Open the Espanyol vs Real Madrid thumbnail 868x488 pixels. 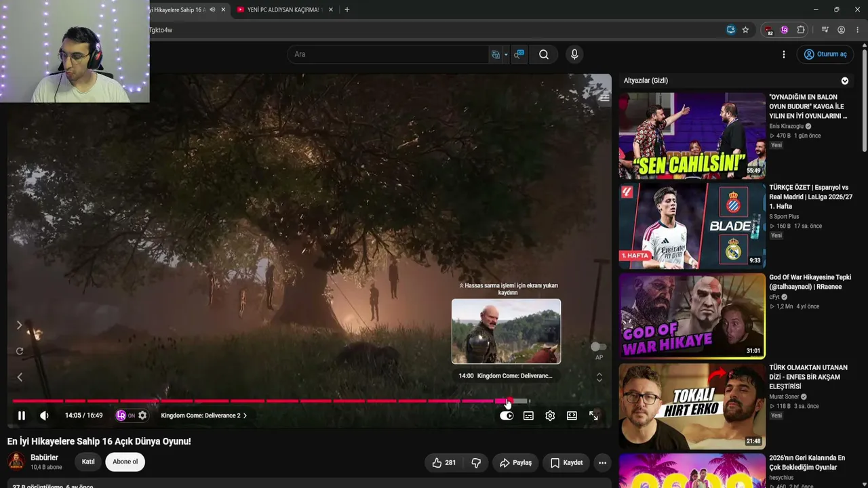tap(692, 226)
